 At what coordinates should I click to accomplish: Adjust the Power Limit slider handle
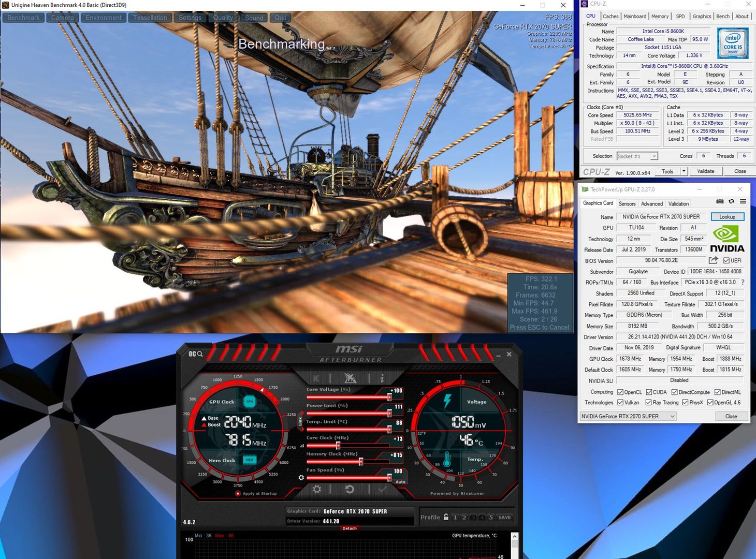click(390, 414)
